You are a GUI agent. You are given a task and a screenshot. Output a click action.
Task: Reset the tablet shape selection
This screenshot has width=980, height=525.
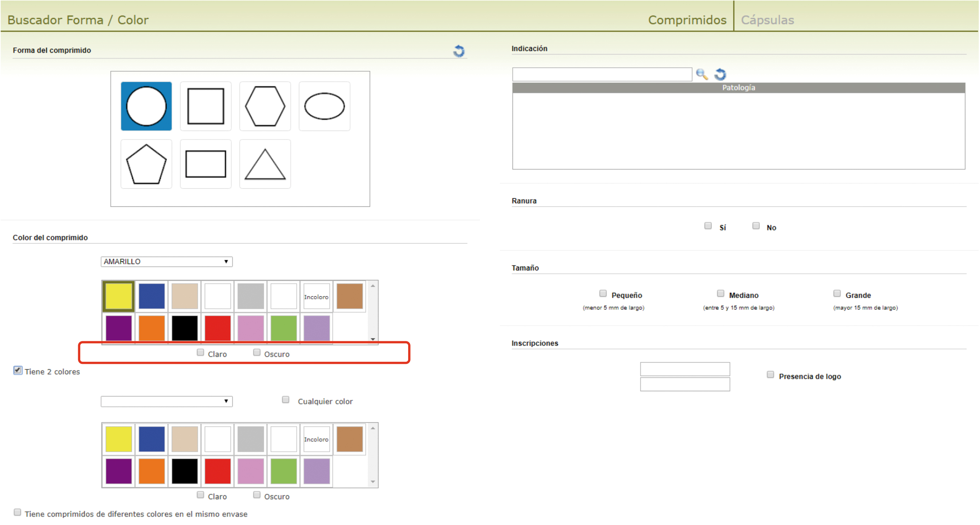(x=459, y=51)
